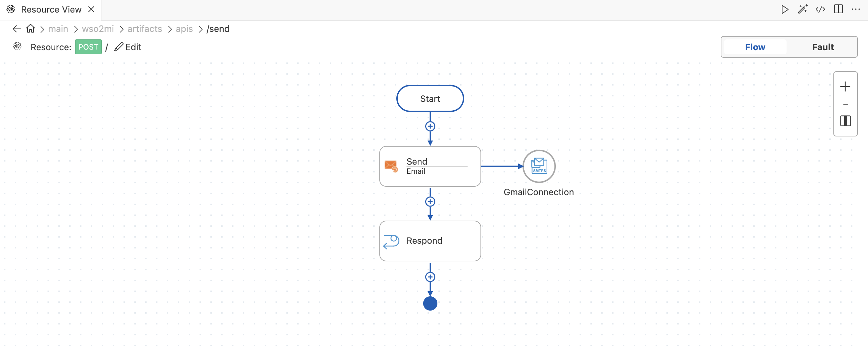Screen dimensions: 868x353
Task: Click the POST method badge
Action: click(x=88, y=47)
